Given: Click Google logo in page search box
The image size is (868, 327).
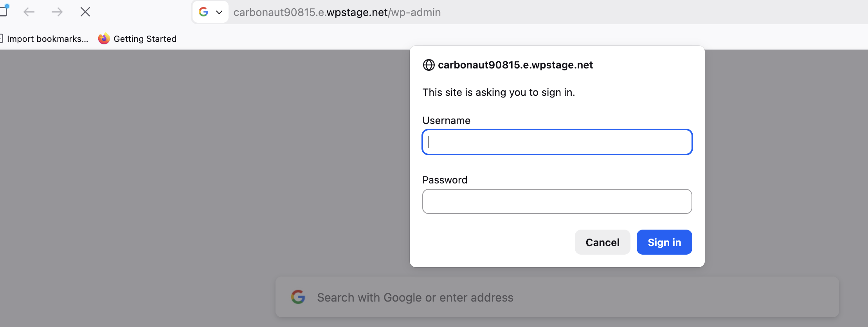Looking at the screenshot, I should [298, 297].
